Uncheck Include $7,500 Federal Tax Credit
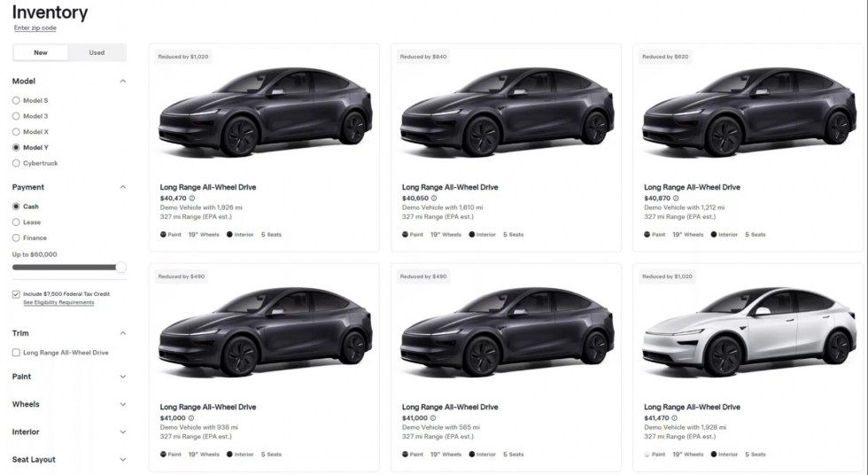The width and height of the screenshot is (868, 475). 17,293
